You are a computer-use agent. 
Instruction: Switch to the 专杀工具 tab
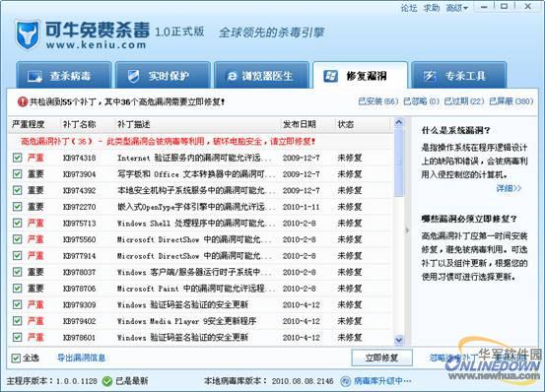click(x=459, y=75)
